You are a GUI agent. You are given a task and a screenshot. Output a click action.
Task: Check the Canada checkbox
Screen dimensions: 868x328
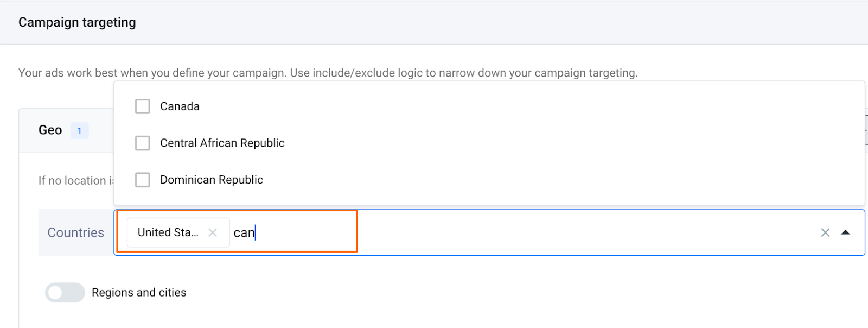click(142, 106)
